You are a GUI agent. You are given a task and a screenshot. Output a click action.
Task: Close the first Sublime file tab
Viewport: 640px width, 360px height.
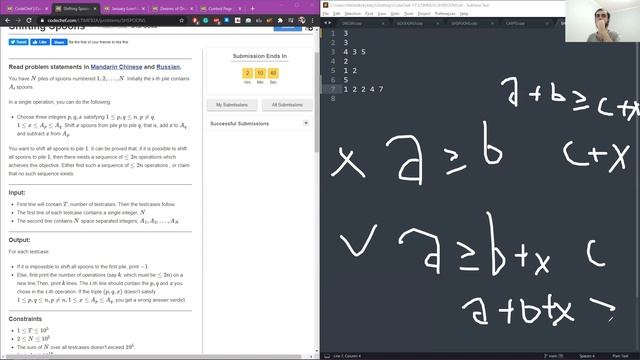tap(382, 24)
